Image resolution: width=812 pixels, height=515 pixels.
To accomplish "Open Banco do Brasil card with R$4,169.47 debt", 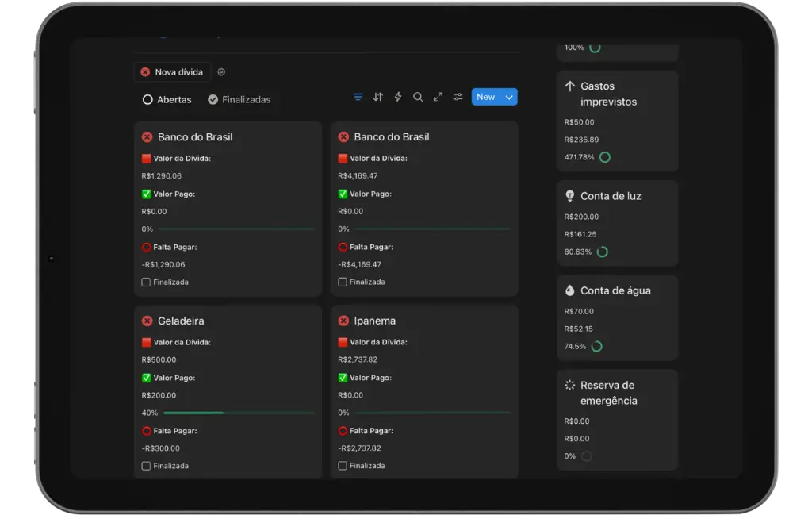I will (392, 136).
